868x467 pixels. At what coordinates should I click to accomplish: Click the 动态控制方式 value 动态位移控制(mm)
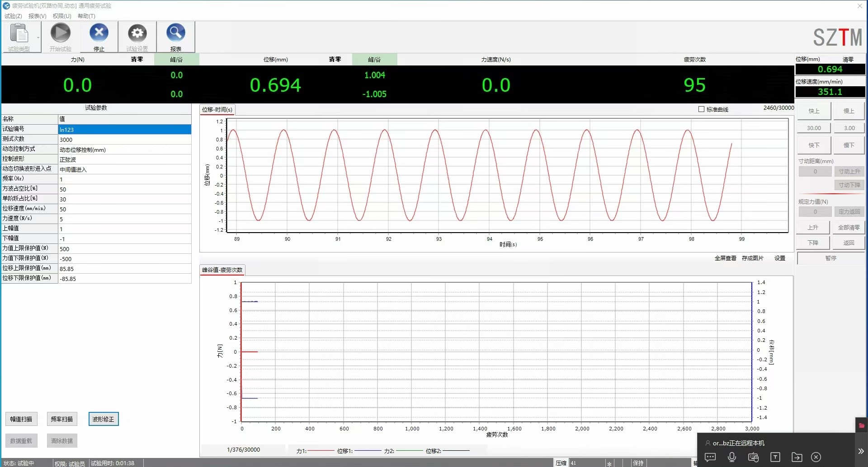point(125,149)
